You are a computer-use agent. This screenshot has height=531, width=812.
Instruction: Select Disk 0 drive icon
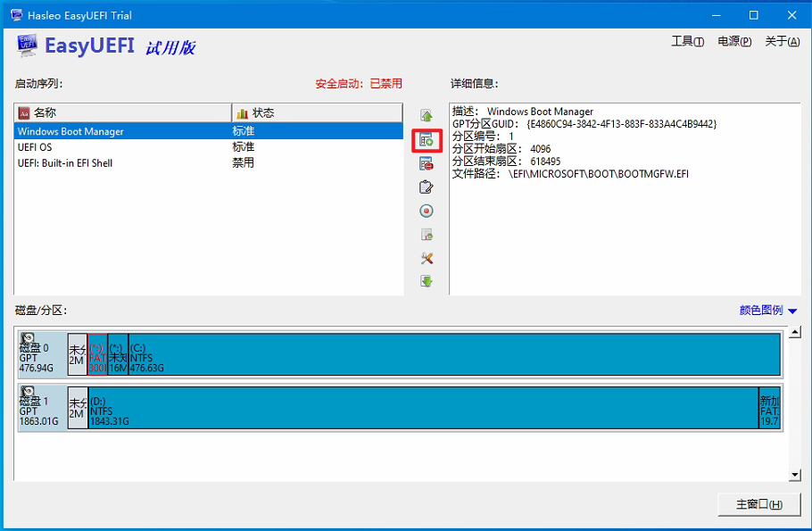coord(28,339)
